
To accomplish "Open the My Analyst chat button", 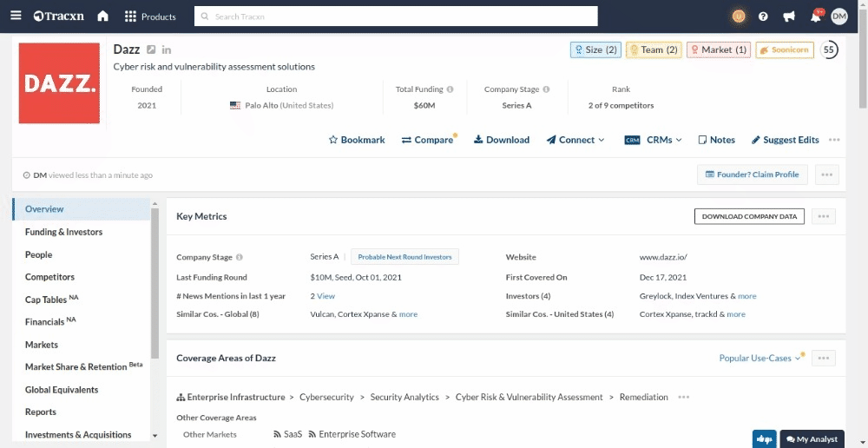I will coord(812,439).
